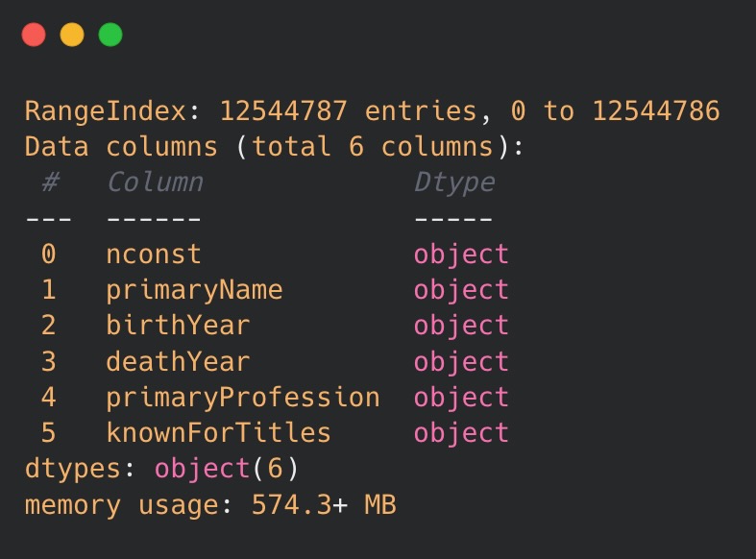Click the red close window dot
The height and width of the screenshot is (559, 756).
tap(34, 35)
